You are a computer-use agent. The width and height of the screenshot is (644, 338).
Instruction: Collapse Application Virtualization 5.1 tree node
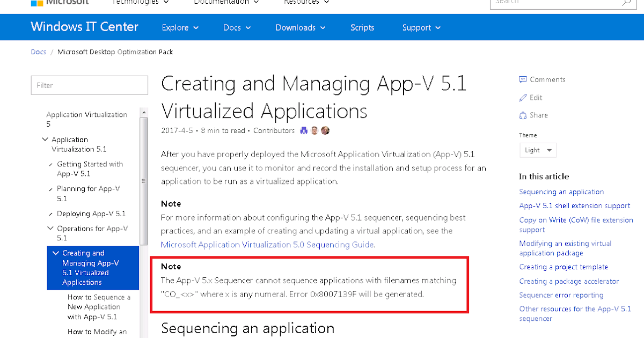[x=45, y=139]
